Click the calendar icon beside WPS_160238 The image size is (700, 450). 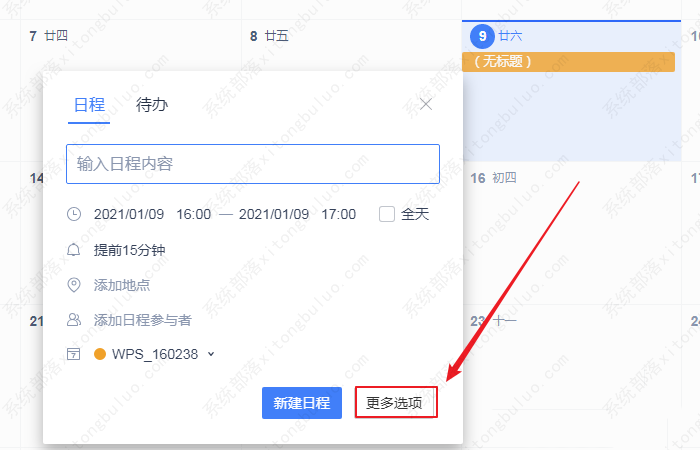click(x=74, y=354)
